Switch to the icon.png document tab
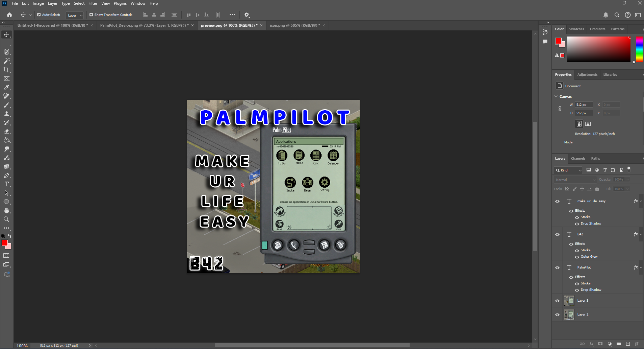The image size is (644, 349). (x=295, y=25)
